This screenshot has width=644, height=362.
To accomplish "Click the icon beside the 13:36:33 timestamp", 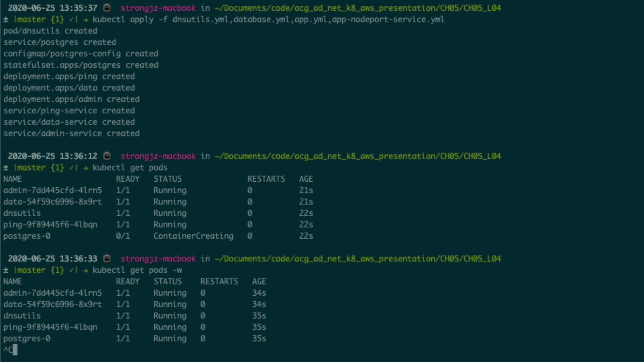I will click(107, 258).
